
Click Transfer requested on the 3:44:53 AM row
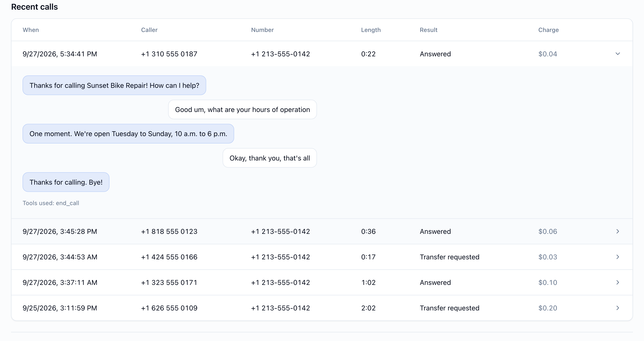click(449, 257)
